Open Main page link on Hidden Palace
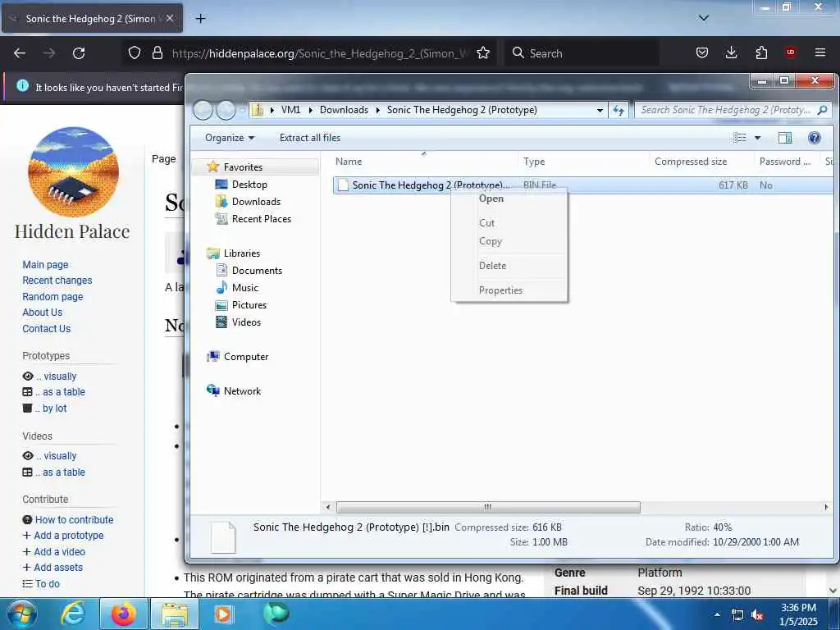 point(46,265)
